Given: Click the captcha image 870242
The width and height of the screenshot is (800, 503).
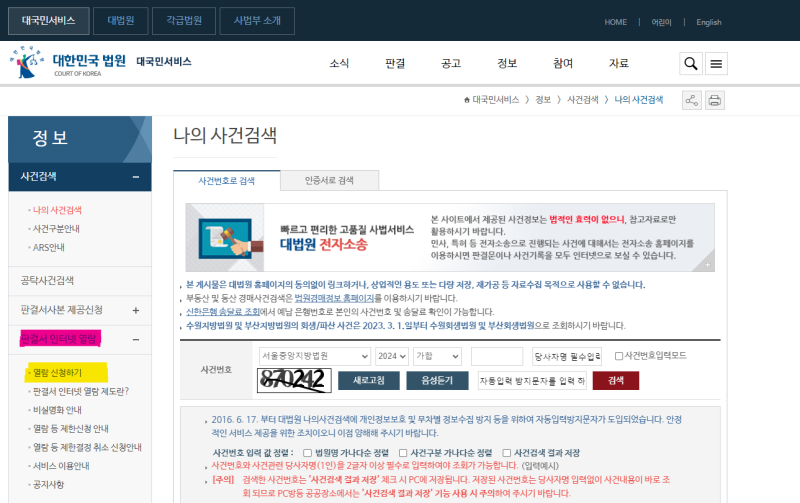Looking at the screenshot, I should click(x=294, y=381).
